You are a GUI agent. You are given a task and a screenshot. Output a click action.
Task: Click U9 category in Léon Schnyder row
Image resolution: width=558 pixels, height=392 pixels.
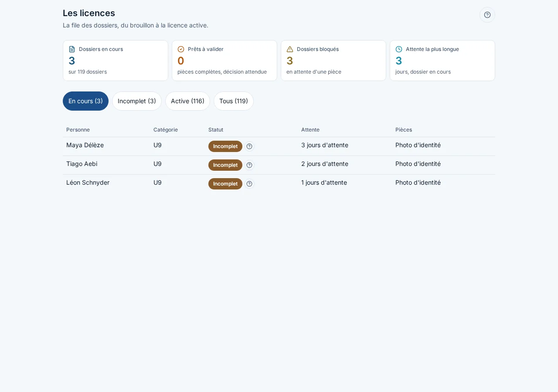point(157,182)
